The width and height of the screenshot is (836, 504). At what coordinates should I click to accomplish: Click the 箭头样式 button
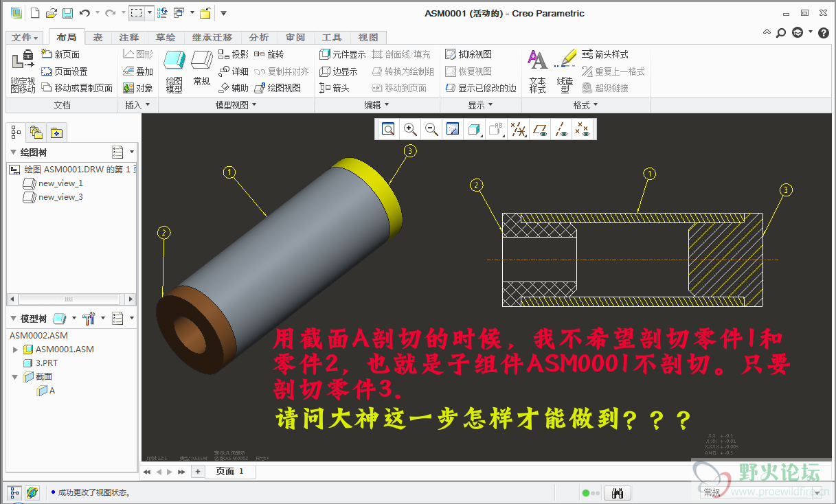[x=605, y=54]
